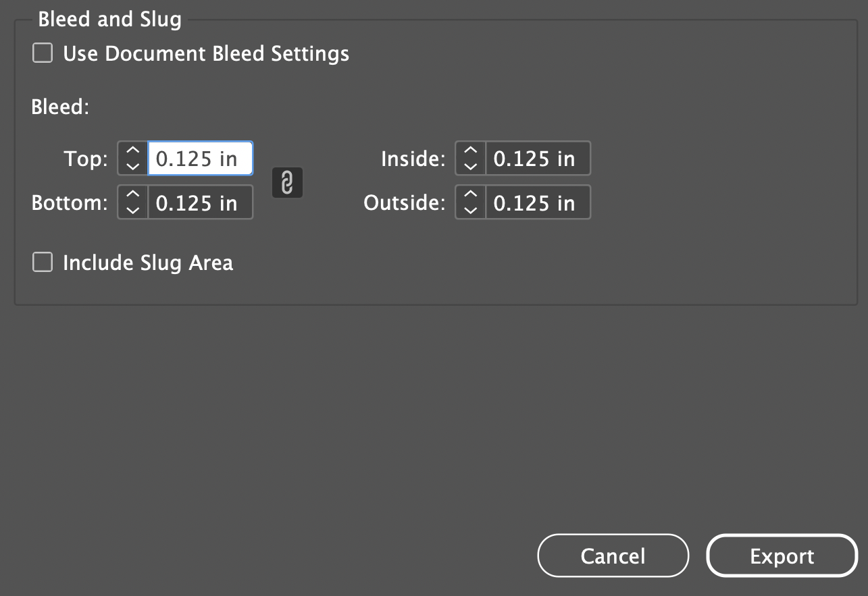Click the Outside bleed input field
This screenshot has height=596, width=868.
(x=538, y=202)
